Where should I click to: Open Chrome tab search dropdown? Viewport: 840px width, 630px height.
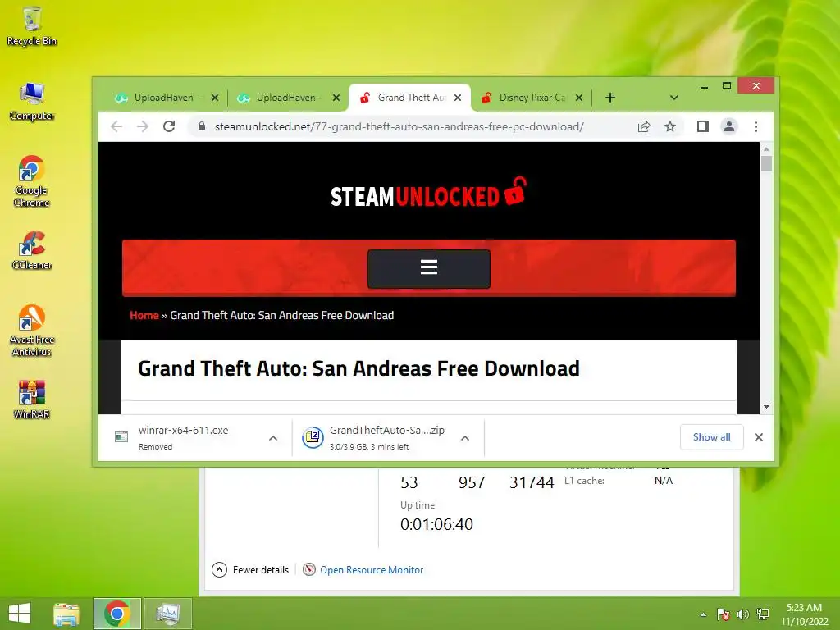tap(674, 98)
